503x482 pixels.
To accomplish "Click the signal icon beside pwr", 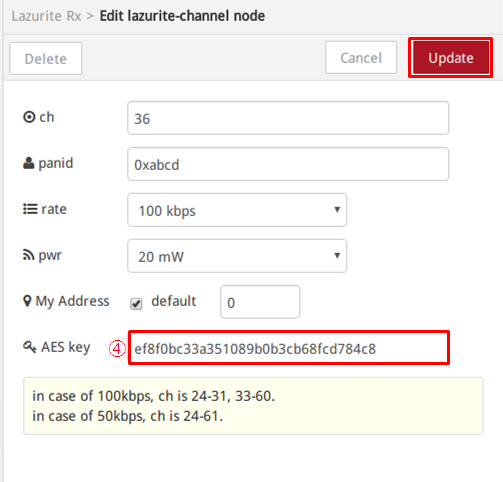I will click(x=29, y=255).
